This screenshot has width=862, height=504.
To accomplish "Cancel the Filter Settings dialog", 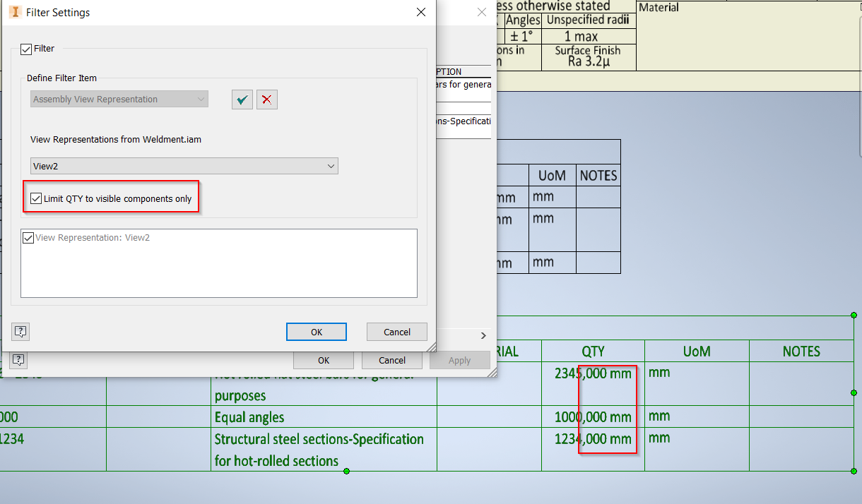I will click(x=396, y=332).
